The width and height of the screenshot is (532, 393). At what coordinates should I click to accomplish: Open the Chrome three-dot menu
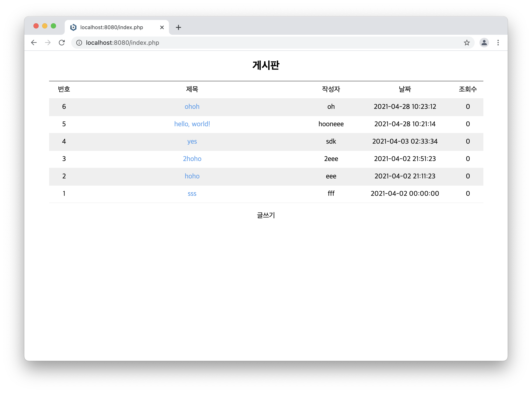click(498, 43)
